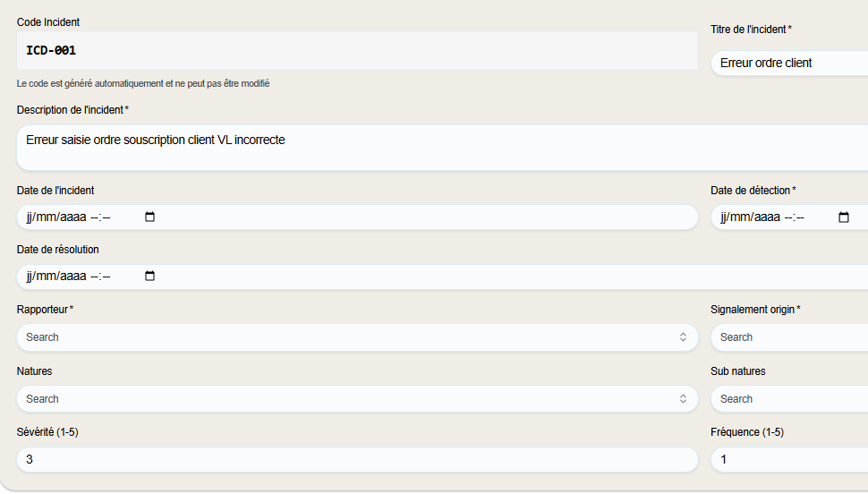Expand the Signalement origin search dropdown
The image size is (868, 494).
(787, 337)
